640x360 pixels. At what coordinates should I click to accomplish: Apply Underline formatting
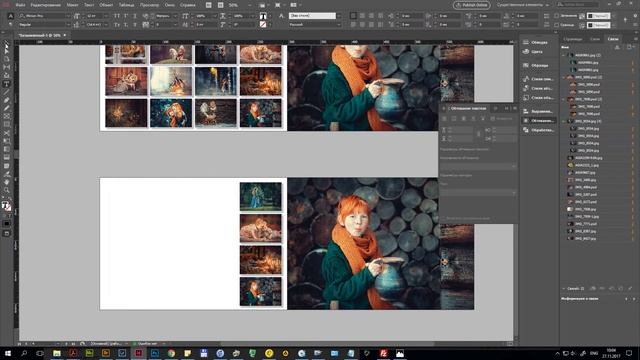[135, 16]
